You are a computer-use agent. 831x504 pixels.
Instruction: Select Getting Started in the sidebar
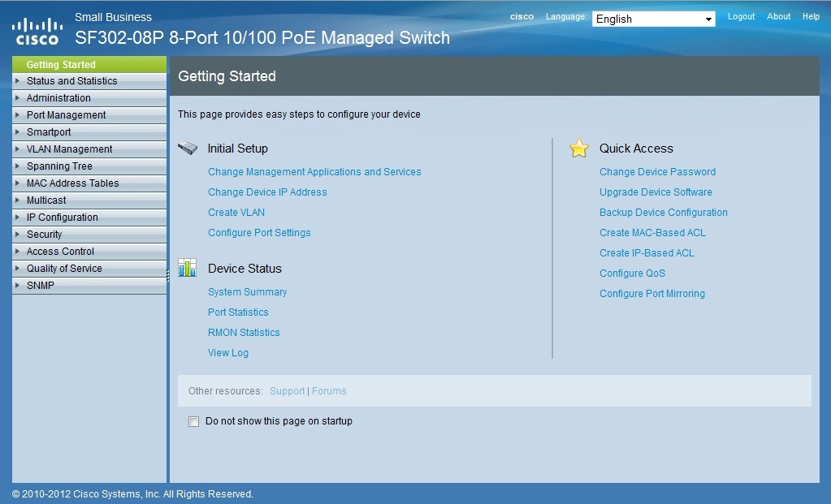(61, 65)
